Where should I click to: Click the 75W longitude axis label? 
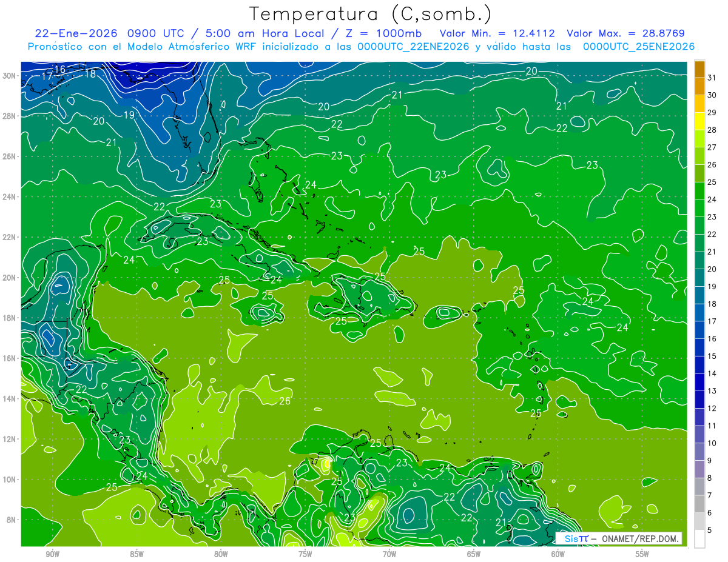tap(305, 554)
